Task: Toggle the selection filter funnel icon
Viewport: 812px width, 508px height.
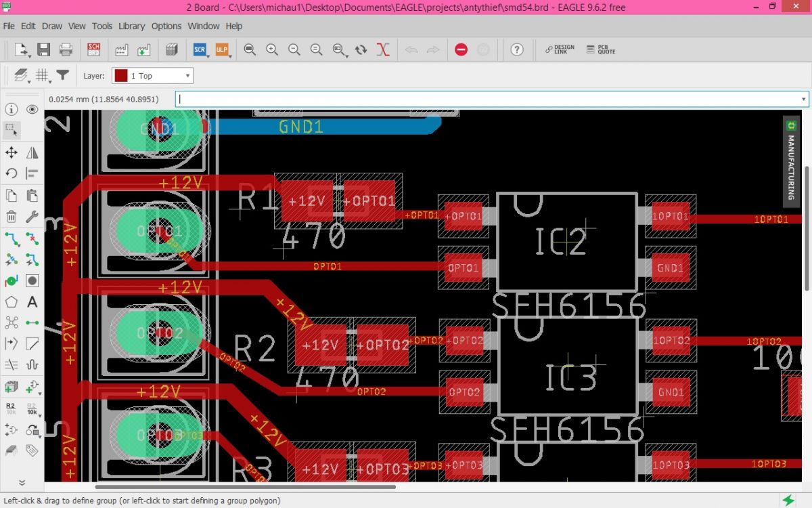Action: (63, 75)
